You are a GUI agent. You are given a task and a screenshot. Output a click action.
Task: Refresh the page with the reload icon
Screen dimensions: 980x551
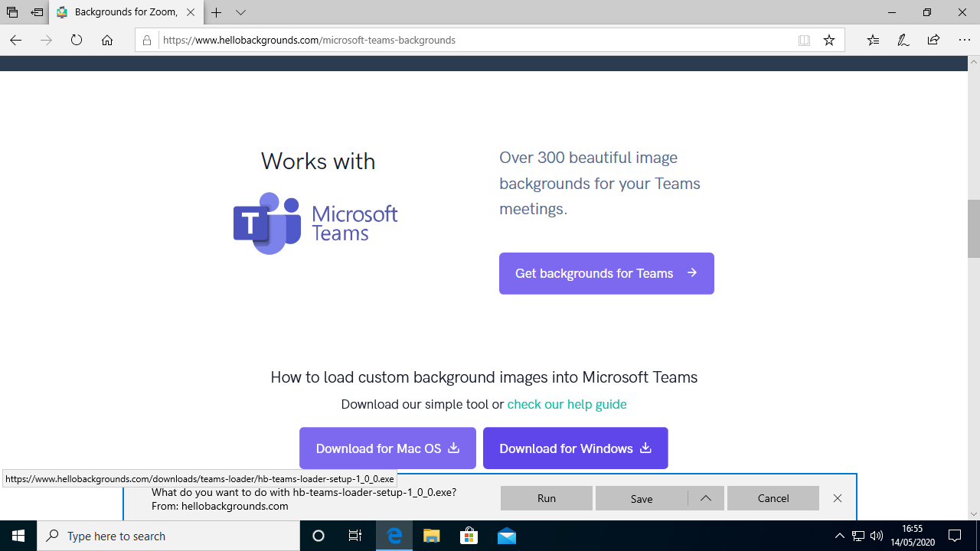pyautogui.click(x=77, y=40)
